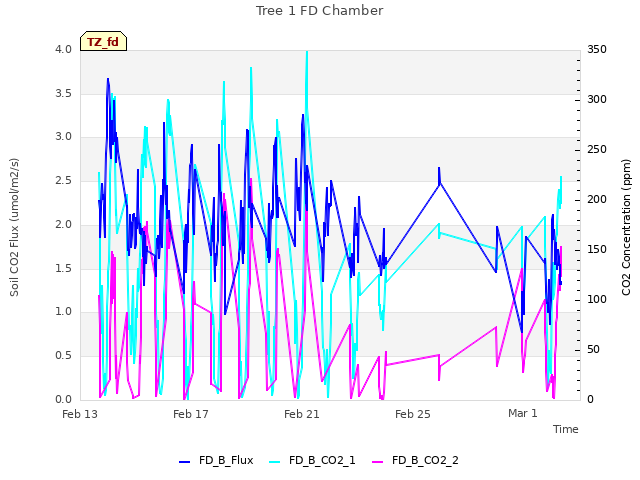Click the CO2 Concentration (ppm) axis title

[626, 227]
